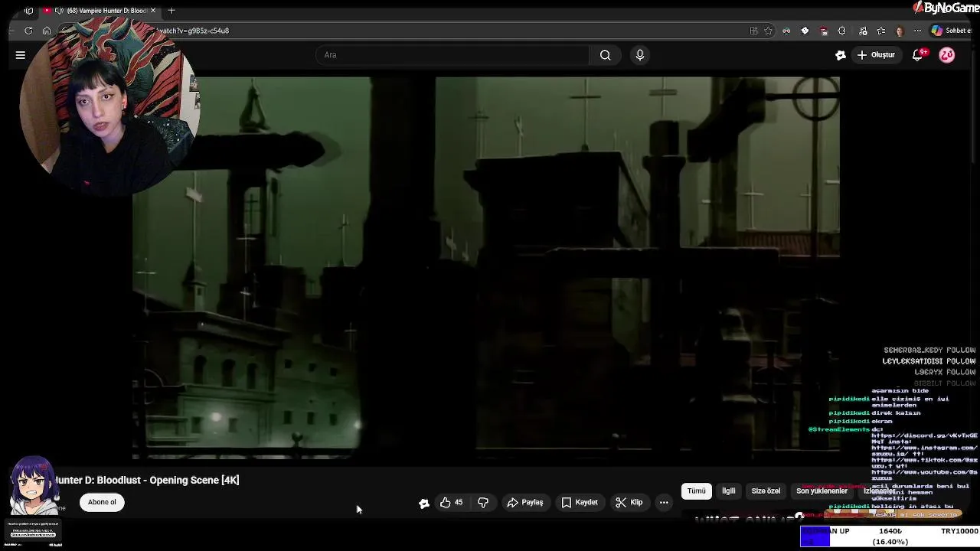Like the video using the thumbs up icon
The height and width of the screenshot is (551, 980).
(446, 503)
